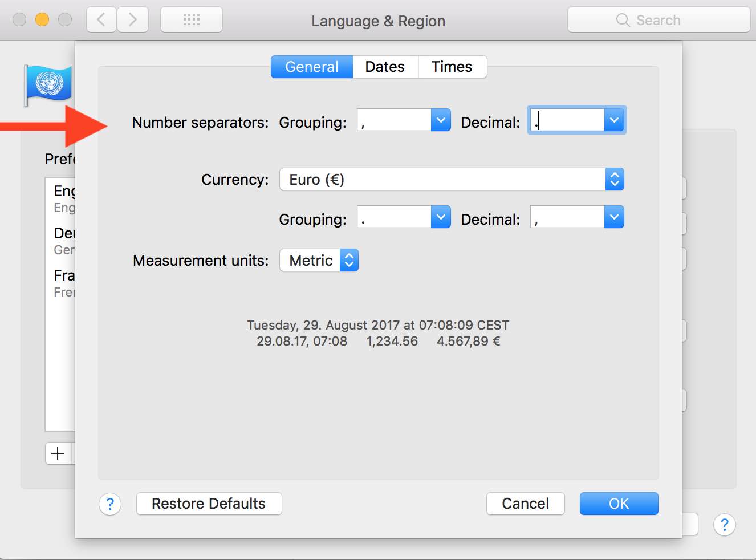Image resolution: width=756 pixels, height=560 pixels.
Task: Click the Currency label
Action: (235, 180)
